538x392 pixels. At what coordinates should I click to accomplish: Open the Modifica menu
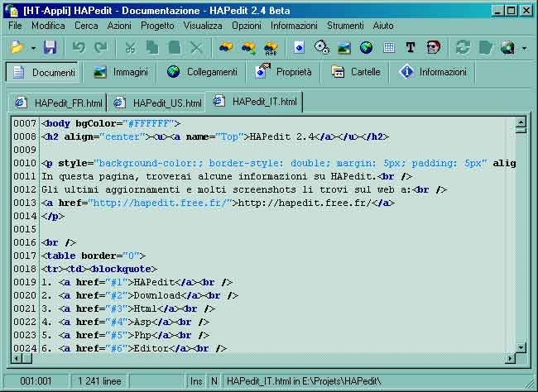[x=48, y=26]
